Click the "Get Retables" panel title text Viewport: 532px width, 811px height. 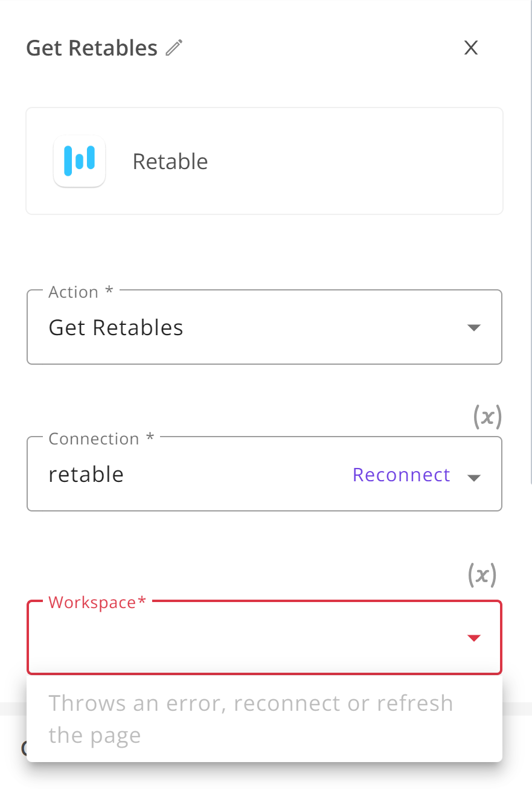tap(92, 48)
